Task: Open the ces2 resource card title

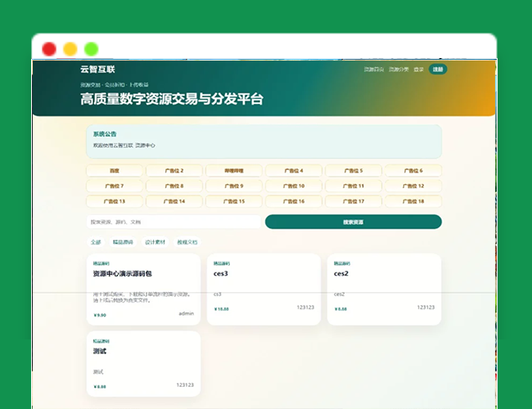Action: tap(341, 274)
